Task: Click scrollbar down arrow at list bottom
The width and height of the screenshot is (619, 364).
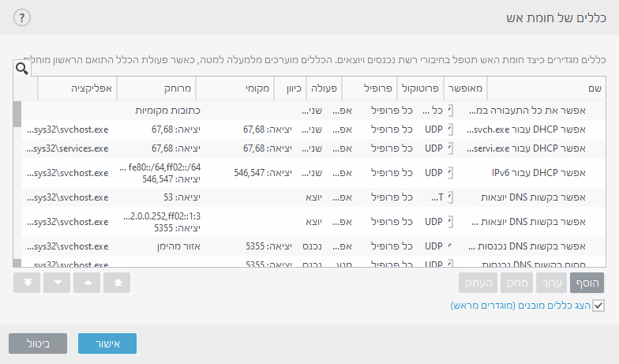Action: pyautogui.click(x=17, y=263)
